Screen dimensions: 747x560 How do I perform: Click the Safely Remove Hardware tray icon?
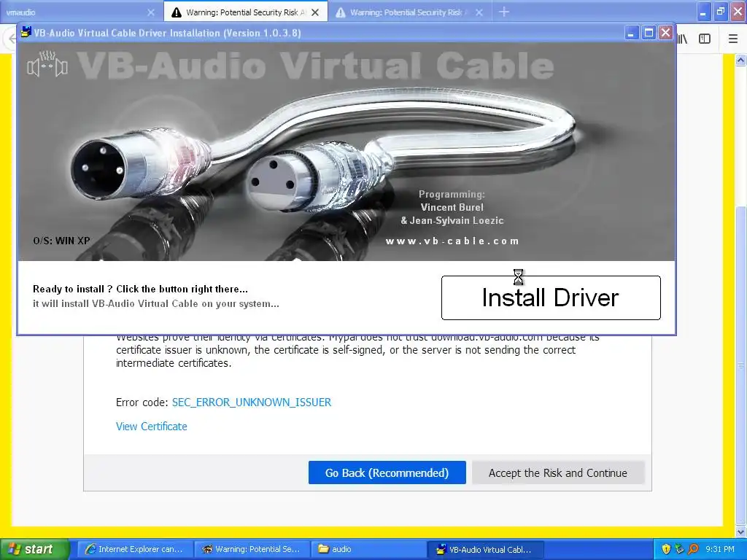point(679,549)
